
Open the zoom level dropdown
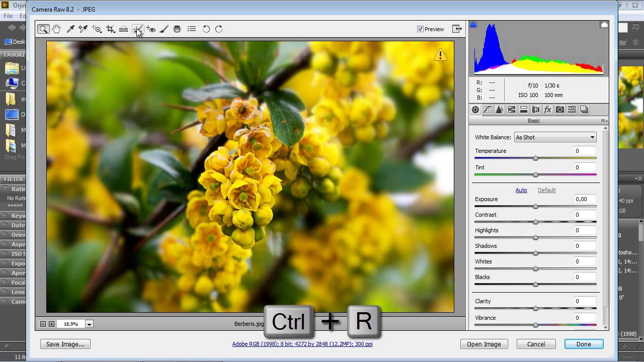tap(89, 324)
